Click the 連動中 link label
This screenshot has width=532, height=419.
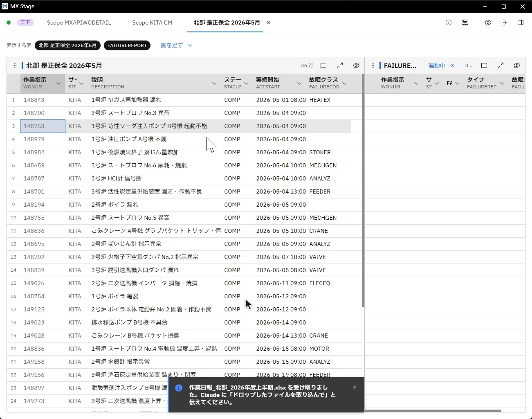[437, 65]
